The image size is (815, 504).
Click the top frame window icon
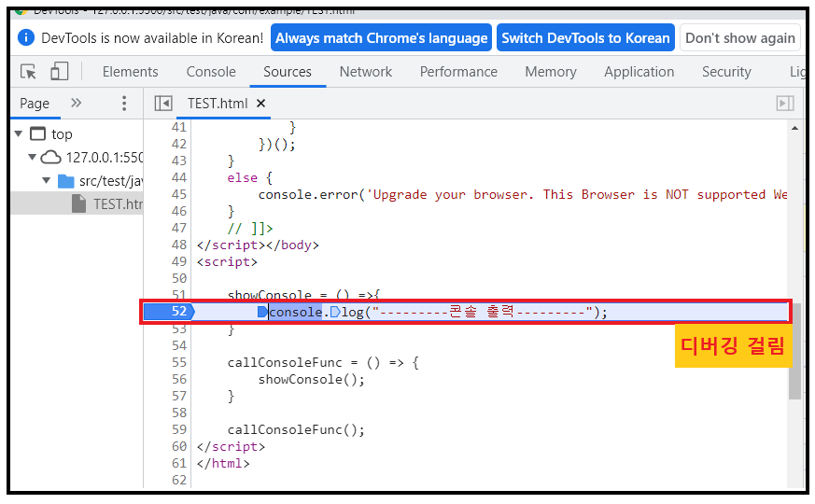coord(38,134)
